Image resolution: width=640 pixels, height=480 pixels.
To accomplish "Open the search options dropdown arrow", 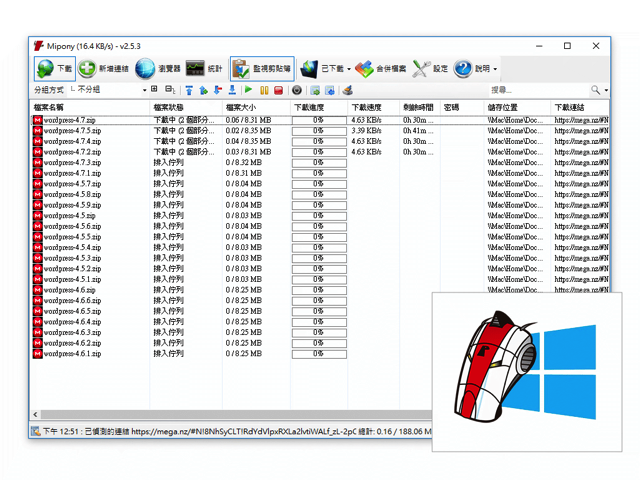I will [606, 90].
